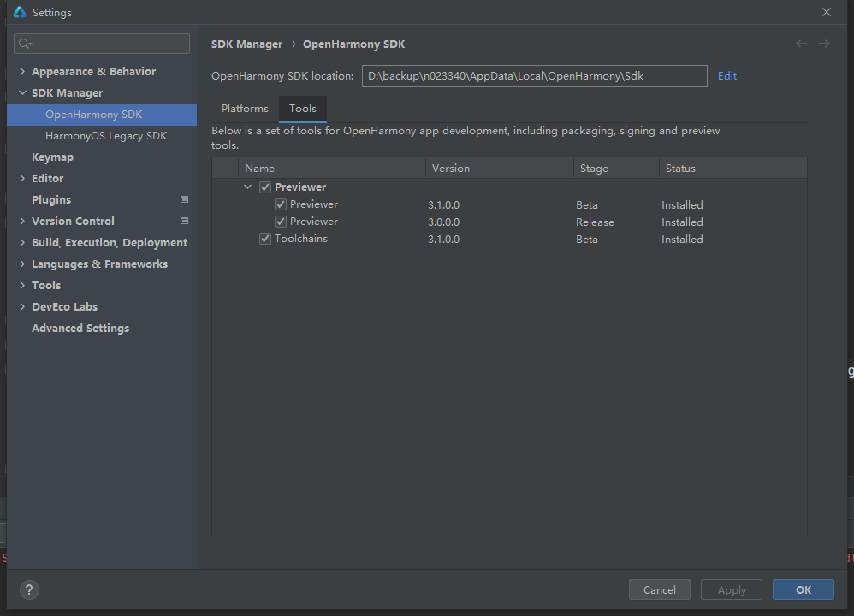Click the Apply button
854x616 pixels.
coord(732,589)
